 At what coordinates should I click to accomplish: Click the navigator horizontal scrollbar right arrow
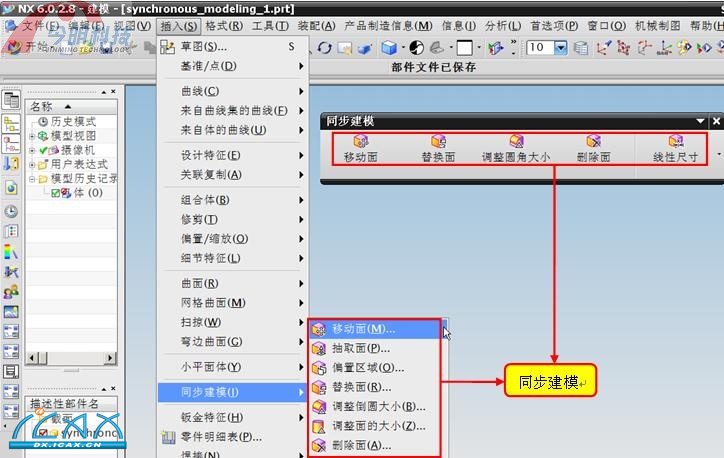pos(110,358)
